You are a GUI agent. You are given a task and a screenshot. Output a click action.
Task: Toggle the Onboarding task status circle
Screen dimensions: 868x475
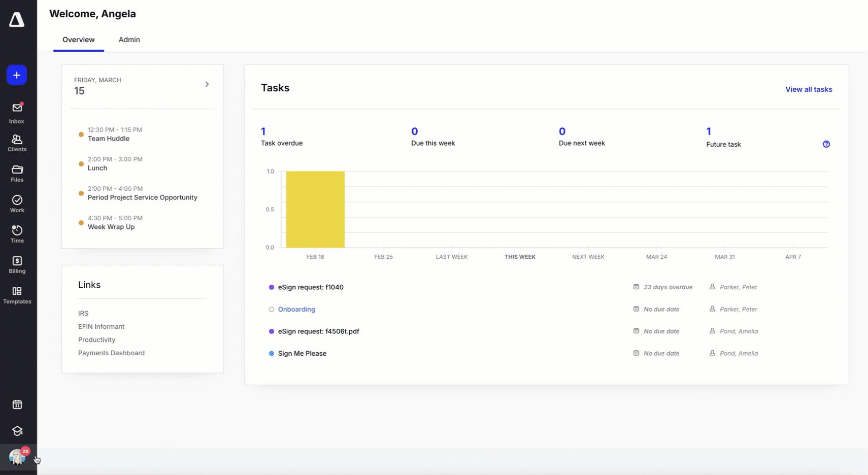272,310
